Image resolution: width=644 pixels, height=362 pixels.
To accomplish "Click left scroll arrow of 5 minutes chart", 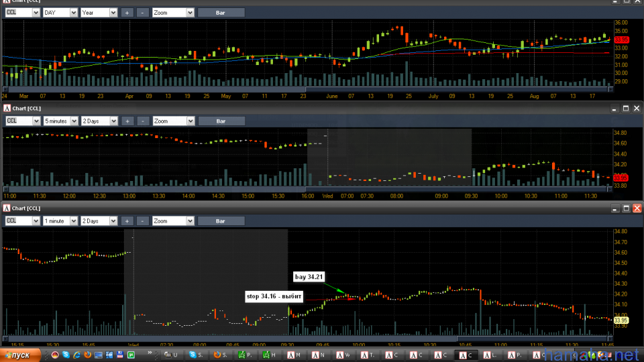I will [5, 189].
